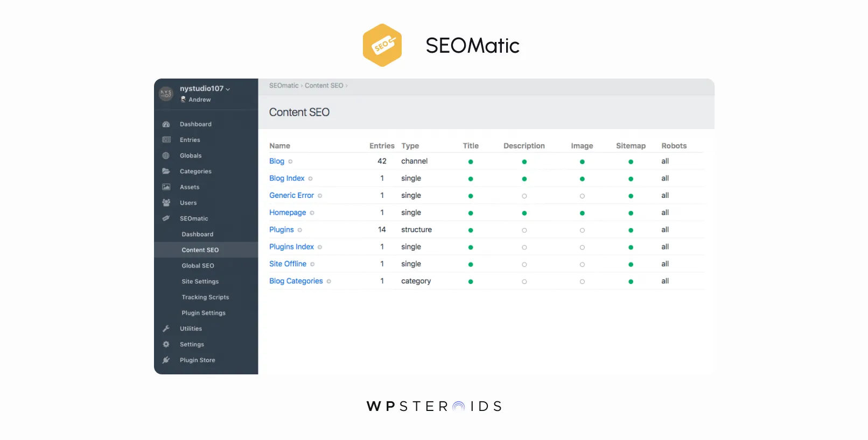868x440 pixels.
Task: Open Utilities in sidebar
Action: coord(191,329)
